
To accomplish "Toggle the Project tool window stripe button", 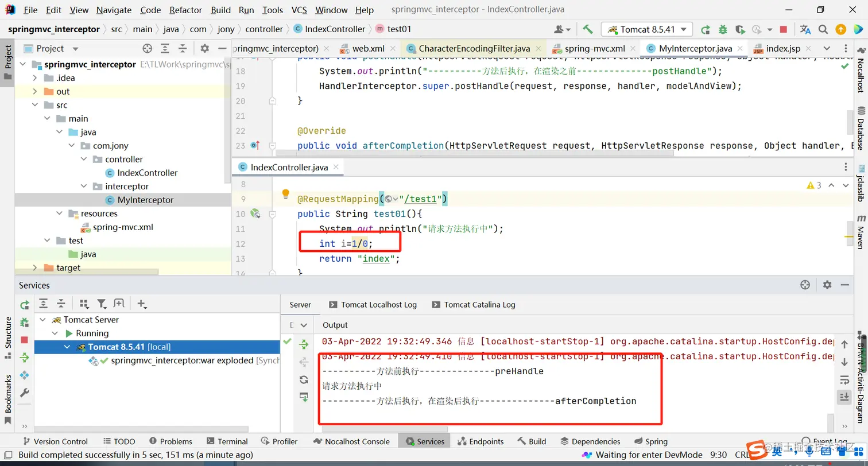I will click(8, 63).
